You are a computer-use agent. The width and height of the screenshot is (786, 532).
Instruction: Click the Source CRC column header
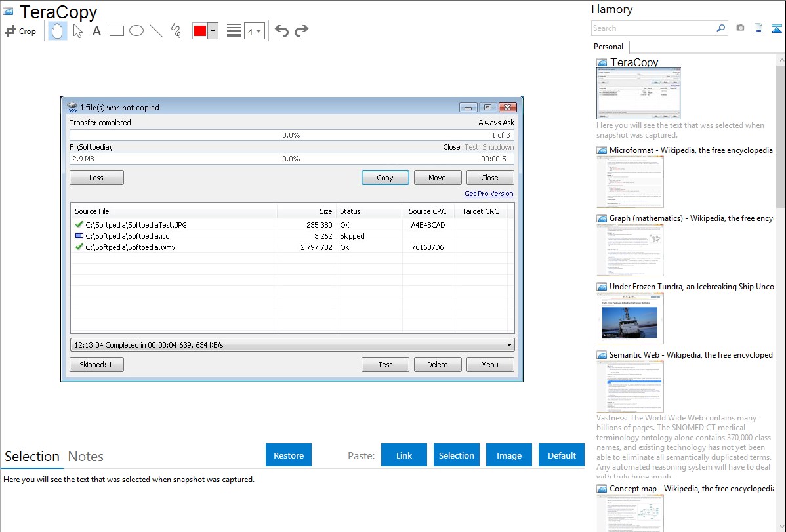[x=428, y=211]
